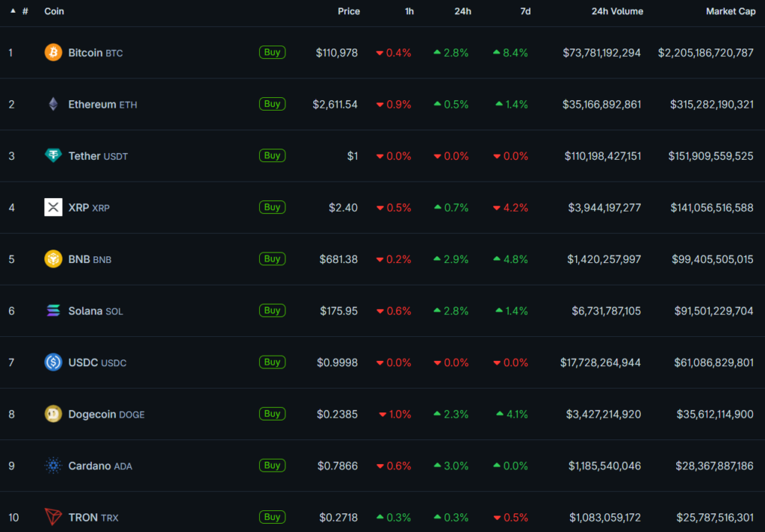The width and height of the screenshot is (765, 532).
Task: Click the Buy button for Bitcoin
Action: (272, 52)
